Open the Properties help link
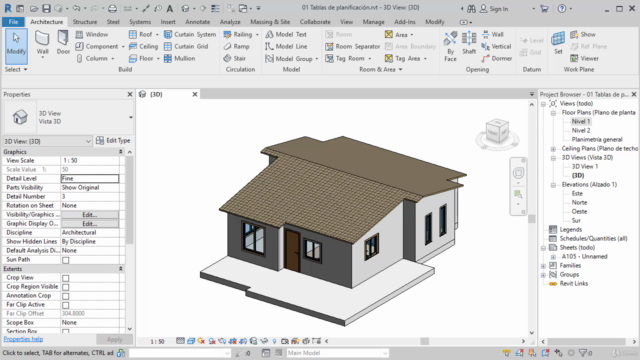 pos(23,339)
